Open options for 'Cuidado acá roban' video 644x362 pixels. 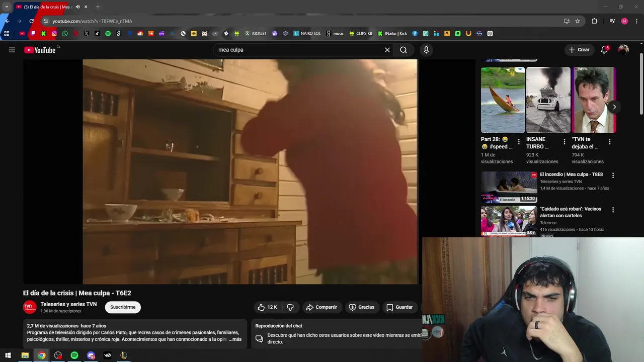tap(613, 210)
